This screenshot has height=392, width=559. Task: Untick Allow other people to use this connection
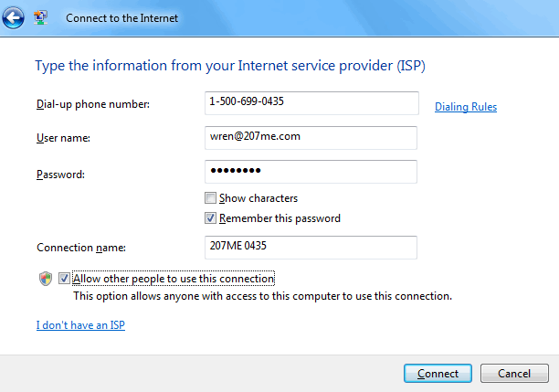tap(64, 278)
